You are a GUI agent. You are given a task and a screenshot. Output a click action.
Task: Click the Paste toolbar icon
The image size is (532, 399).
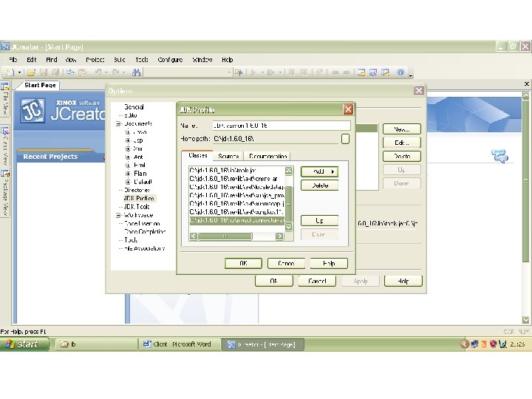83,72
